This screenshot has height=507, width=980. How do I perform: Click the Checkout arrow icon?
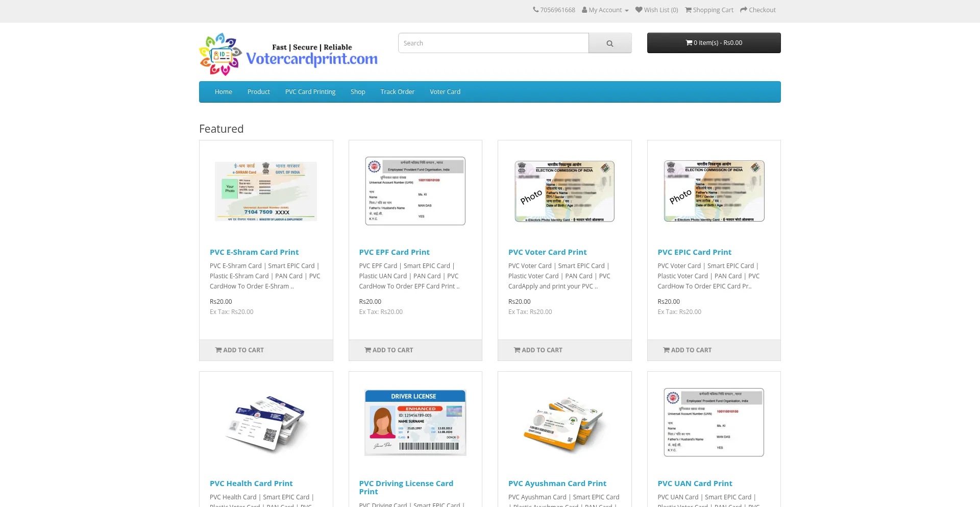(744, 10)
